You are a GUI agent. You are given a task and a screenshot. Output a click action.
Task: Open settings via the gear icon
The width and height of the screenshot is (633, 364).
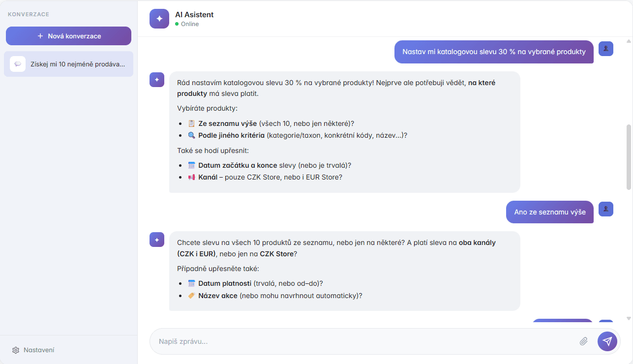point(15,350)
